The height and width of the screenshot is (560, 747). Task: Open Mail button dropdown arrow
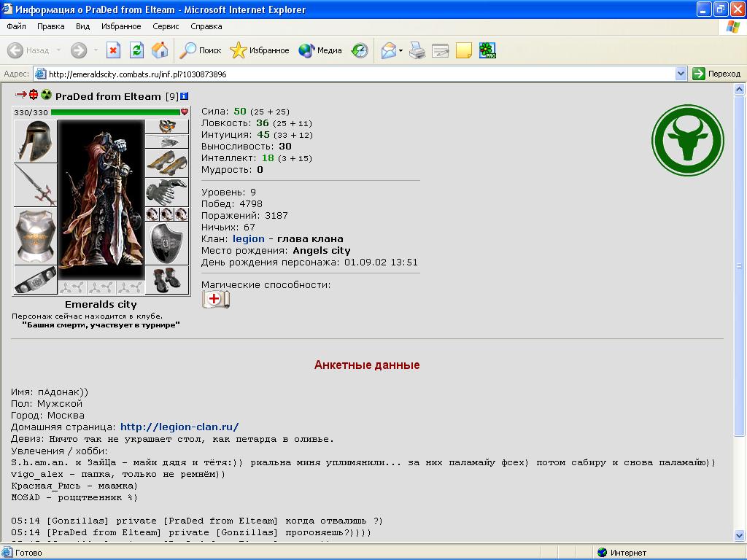[x=400, y=50]
